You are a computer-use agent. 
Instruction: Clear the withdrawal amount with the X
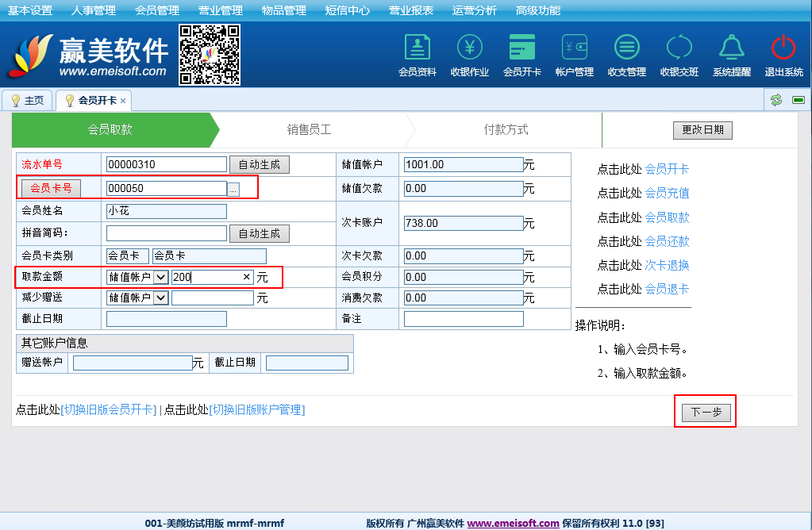[246, 277]
